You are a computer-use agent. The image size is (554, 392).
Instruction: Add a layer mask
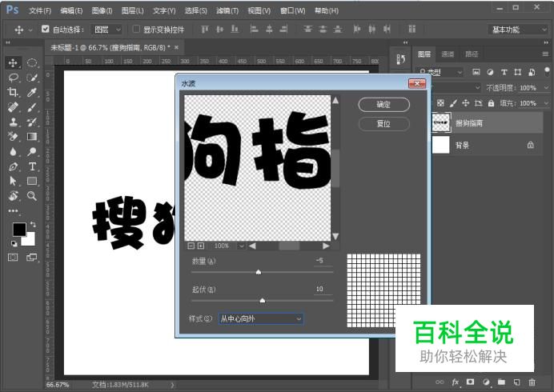click(x=470, y=382)
